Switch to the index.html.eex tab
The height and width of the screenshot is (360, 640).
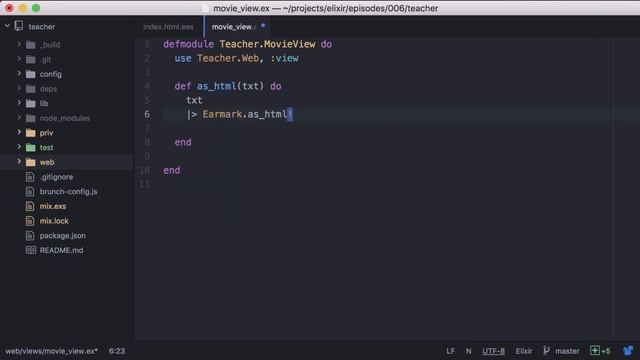[169, 27]
